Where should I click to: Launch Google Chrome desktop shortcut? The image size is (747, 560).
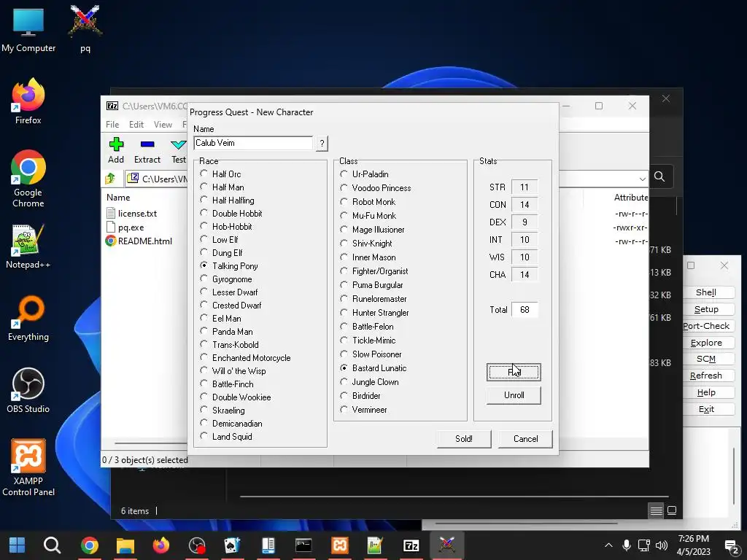pos(28,179)
